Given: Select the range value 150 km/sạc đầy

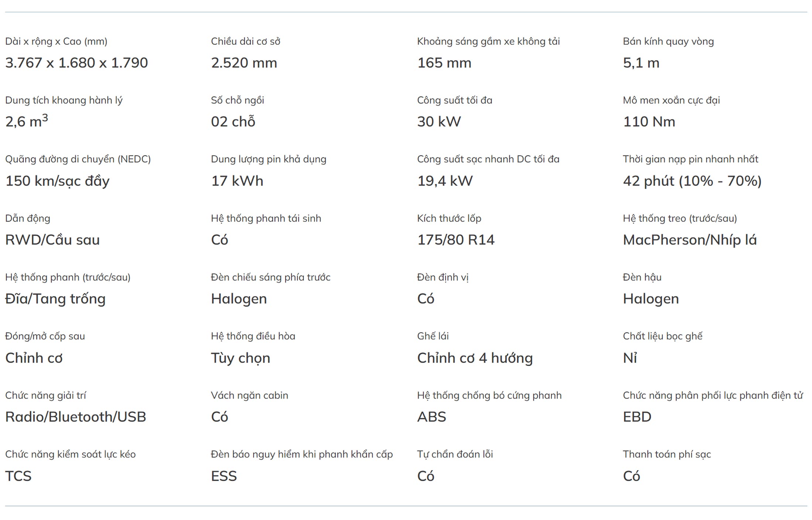Looking at the screenshot, I should (57, 181).
